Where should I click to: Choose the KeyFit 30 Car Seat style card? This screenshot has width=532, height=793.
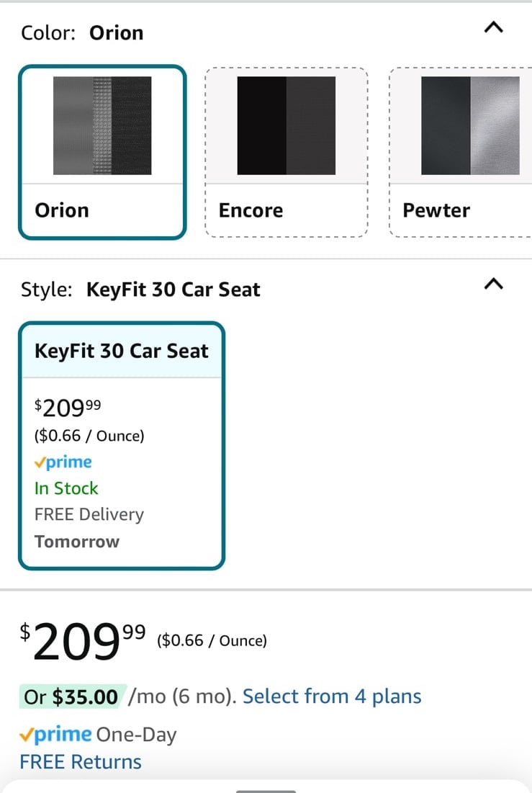coord(122,446)
